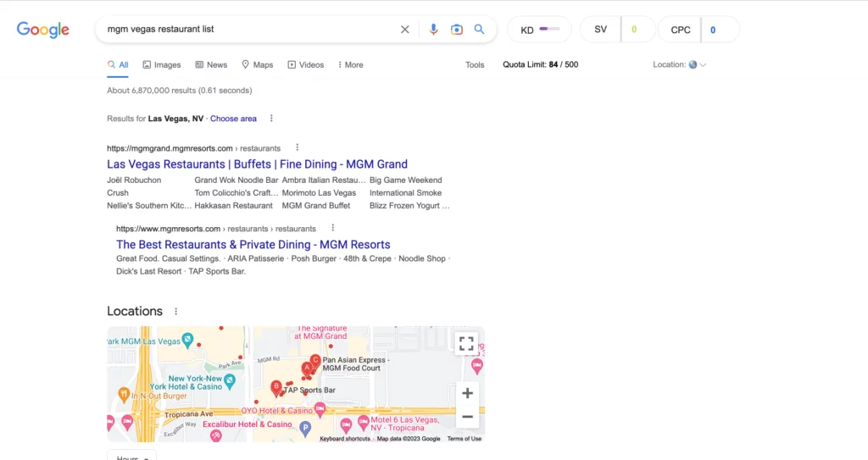The width and height of the screenshot is (868, 460).
Task: Zoom in on the Locations map
Action: 466,393
